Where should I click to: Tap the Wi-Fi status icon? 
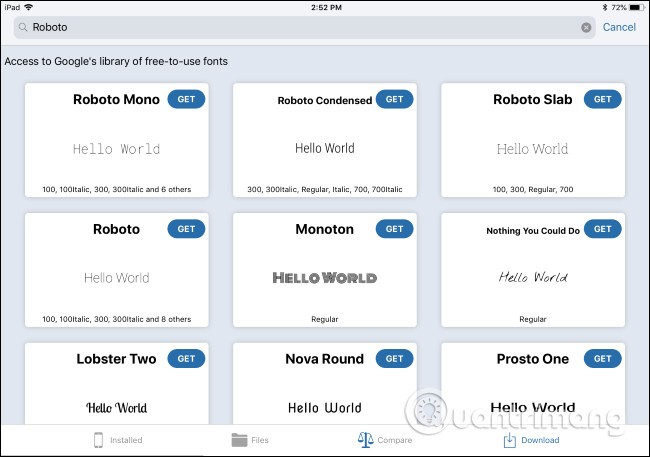point(29,7)
